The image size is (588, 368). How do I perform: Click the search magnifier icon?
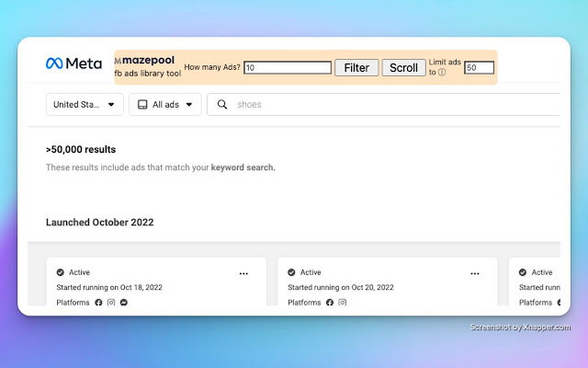[x=222, y=104]
